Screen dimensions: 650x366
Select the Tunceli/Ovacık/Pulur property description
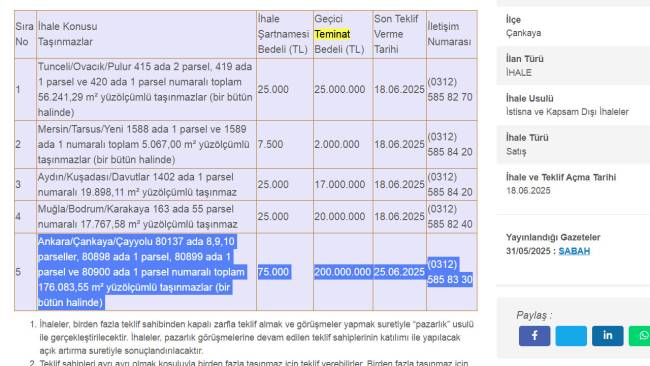point(145,90)
